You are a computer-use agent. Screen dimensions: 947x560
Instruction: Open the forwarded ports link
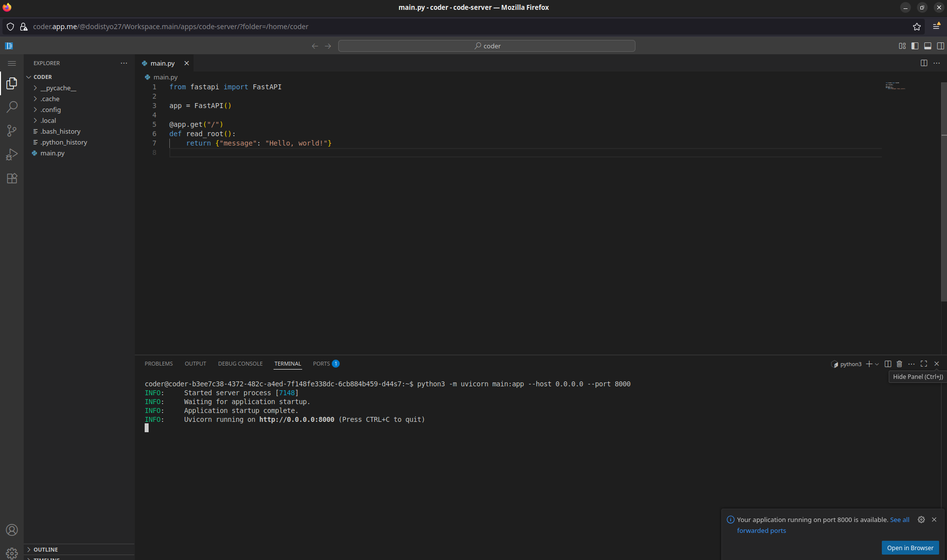point(761,530)
